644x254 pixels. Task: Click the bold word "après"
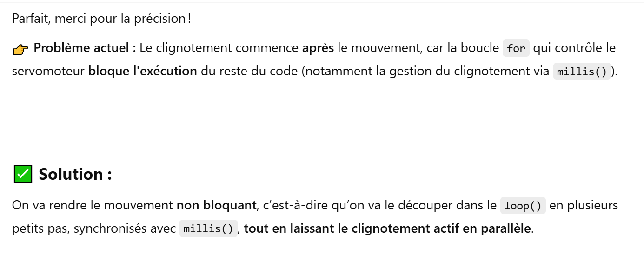coord(318,48)
